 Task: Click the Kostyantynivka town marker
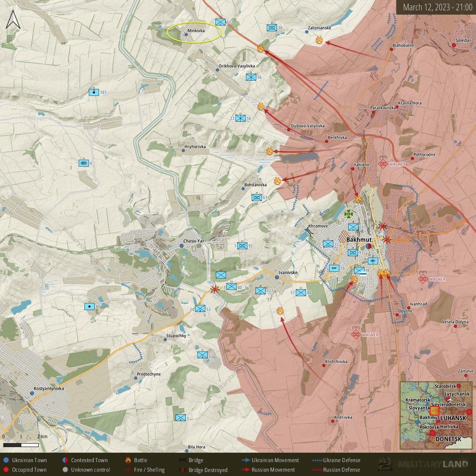32,393
